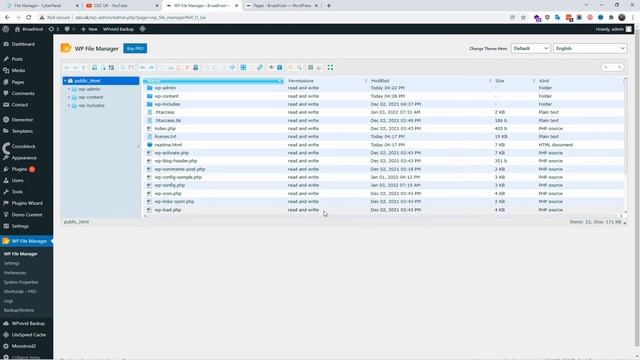Click the blue Get info icon
This screenshot has height=360, width=640.
280,68
